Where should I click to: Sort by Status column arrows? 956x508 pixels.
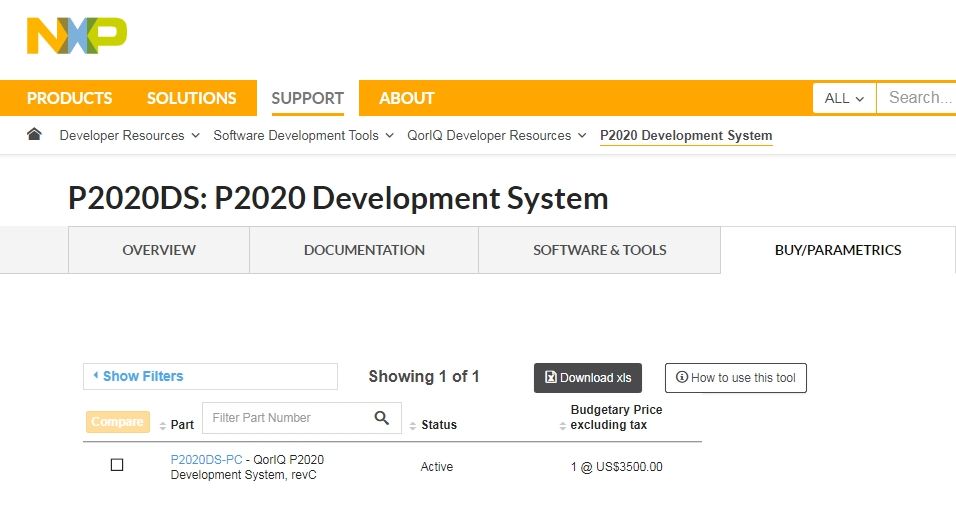click(x=413, y=426)
